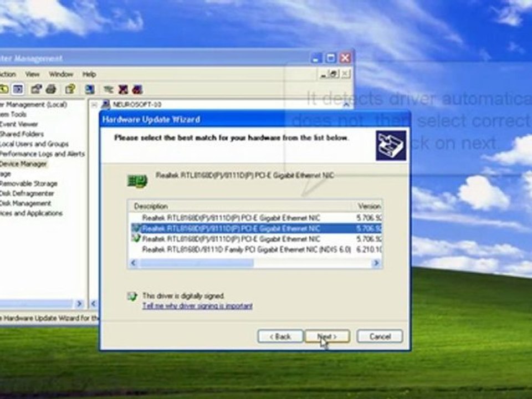Image resolution: width=532 pixels, height=399 pixels.
Task: Open the Properties toolbar icon in Computer Management
Action: point(36,89)
